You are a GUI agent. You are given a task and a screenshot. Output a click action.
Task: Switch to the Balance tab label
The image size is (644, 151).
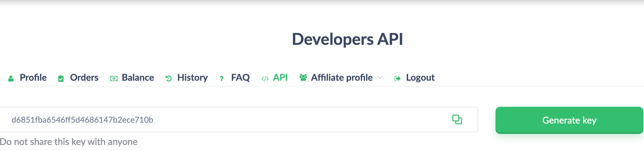point(138,78)
